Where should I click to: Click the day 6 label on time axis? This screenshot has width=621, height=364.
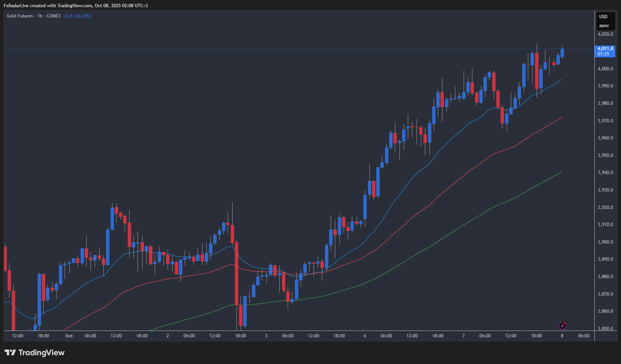365,336
